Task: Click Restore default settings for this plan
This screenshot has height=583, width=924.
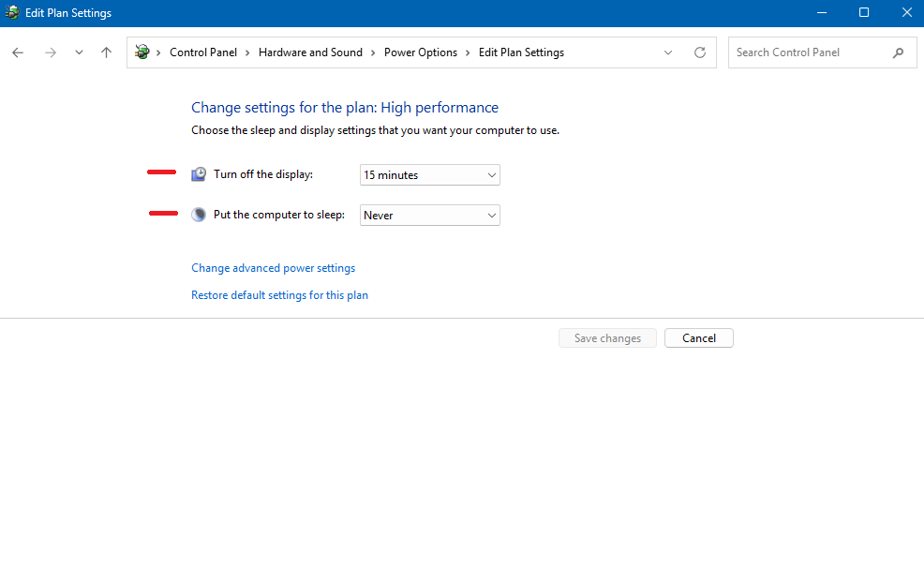Action: (279, 295)
